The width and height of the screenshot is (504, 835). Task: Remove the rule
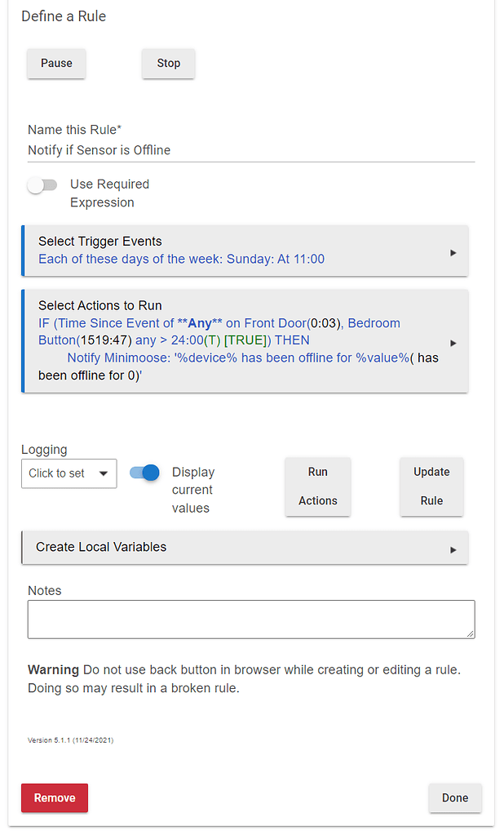tap(54, 797)
